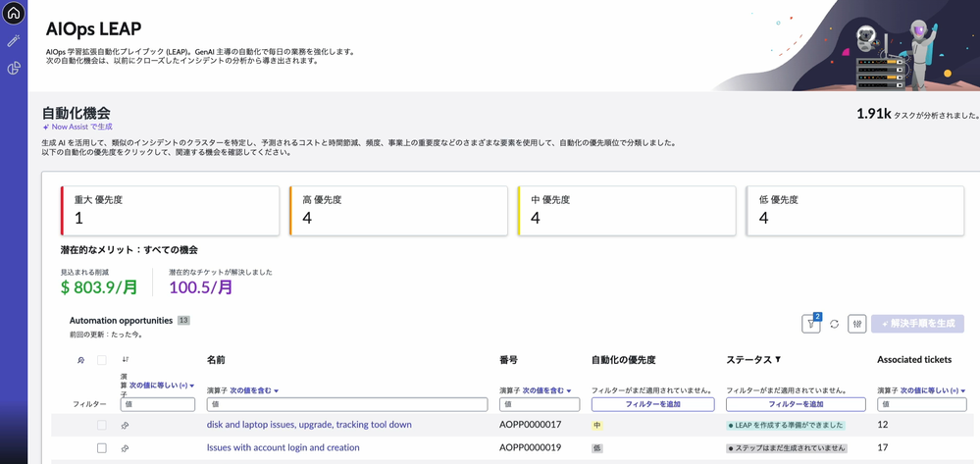
Task: Sort by 番号 column header
Action: click(509, 360)
